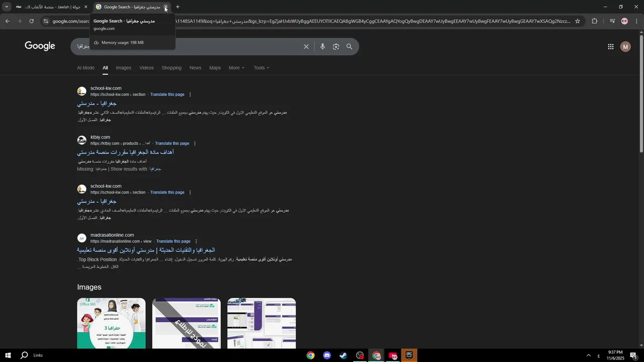This screenshot has height=362, width=644.
Task: Switch to Videos results
Action: pyautogui.click(x=146, y=68)
